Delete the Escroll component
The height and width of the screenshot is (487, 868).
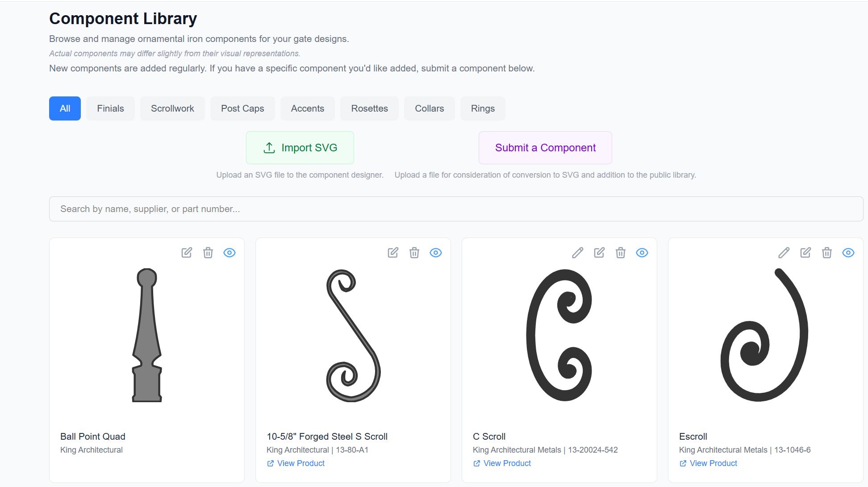click(x=826, y=253)
